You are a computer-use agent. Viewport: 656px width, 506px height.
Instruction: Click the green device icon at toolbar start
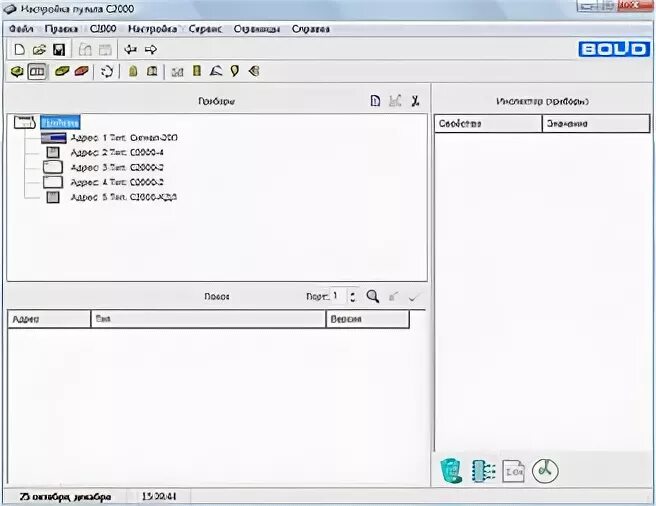click(17, 72)
